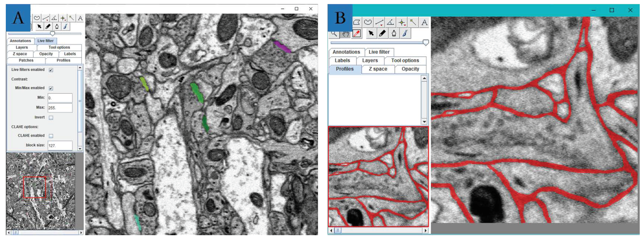644x240 pixels.
Task: Activate the angle measurement tool
Action: click(x=54, y=18)
